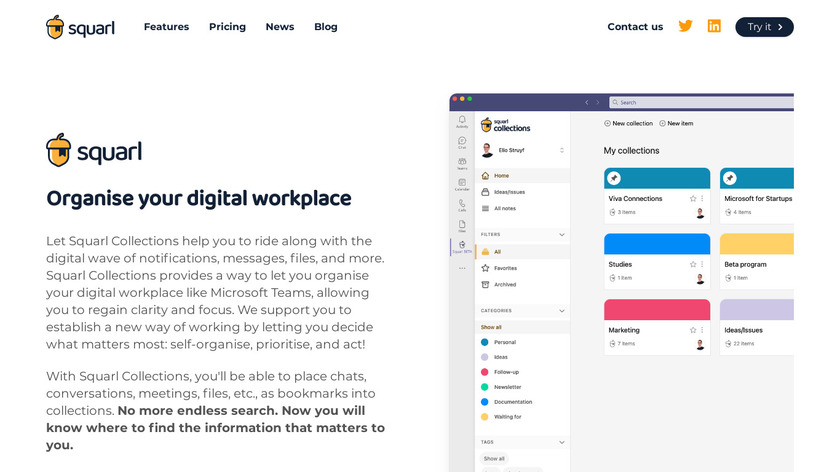Open the Viva Connections collection

tap(657, 196)
